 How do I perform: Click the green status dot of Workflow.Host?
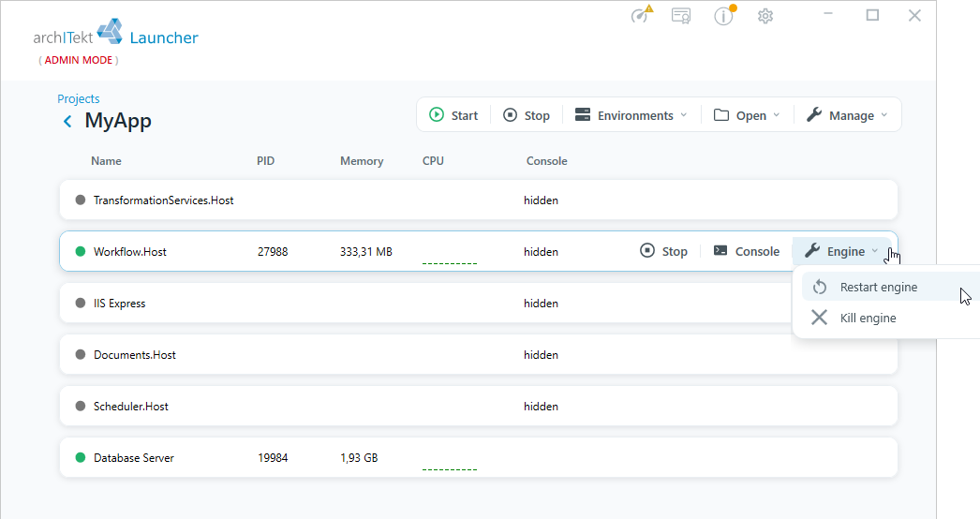click(x=80, y=251)
